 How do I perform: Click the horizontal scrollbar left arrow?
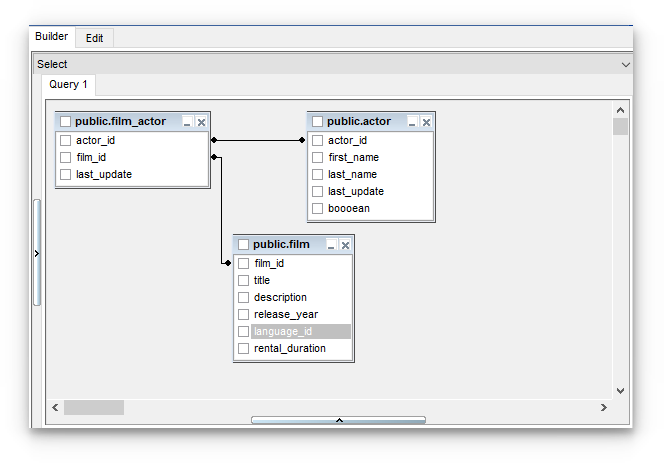click(x=55, y=408)
